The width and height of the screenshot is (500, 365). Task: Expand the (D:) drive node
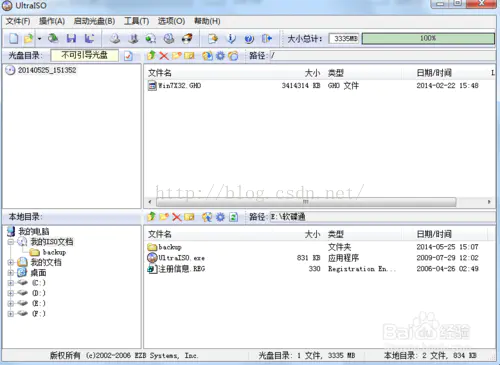(11, 293)
